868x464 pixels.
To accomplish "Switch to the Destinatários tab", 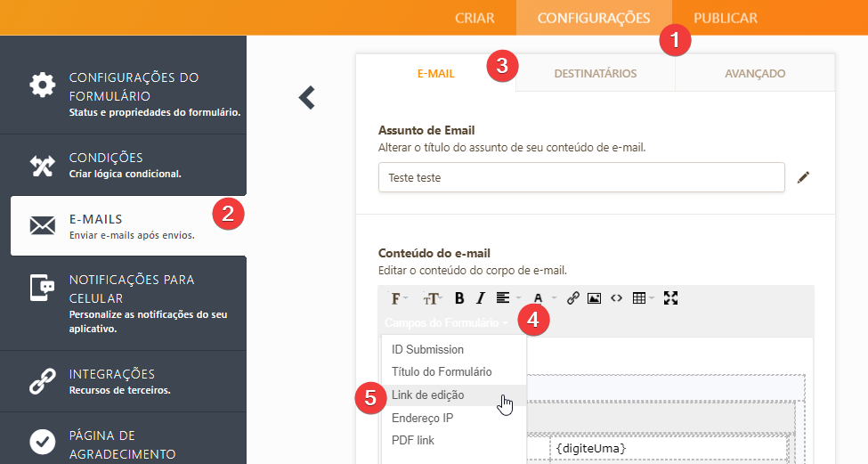I will 595,73.
